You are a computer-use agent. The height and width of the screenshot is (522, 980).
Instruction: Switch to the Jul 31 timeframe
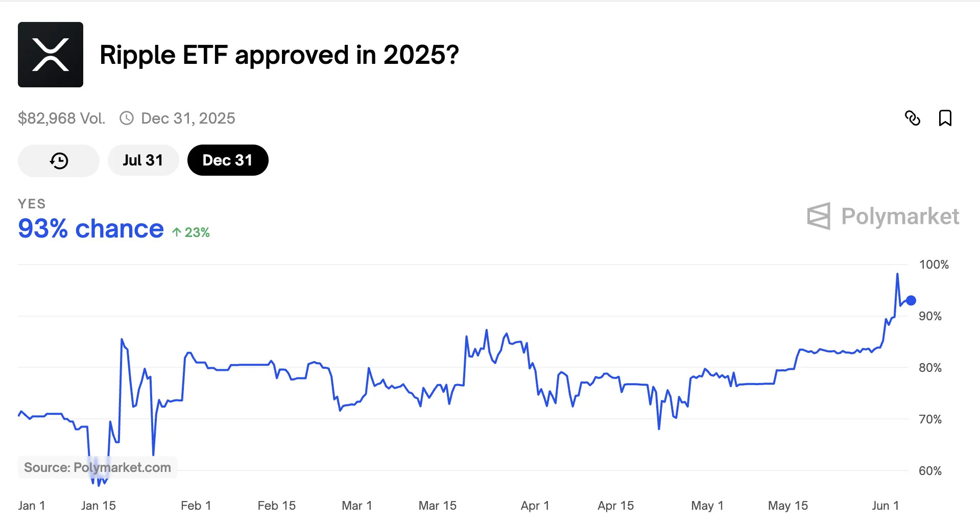143,160
